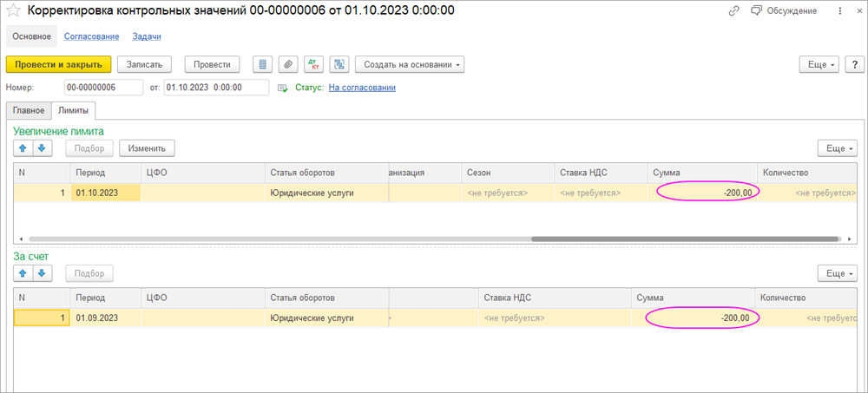Click the Номер input field
Image resolution: width=868 pixels, height=393 pixels.
click(x=102, y=88)
